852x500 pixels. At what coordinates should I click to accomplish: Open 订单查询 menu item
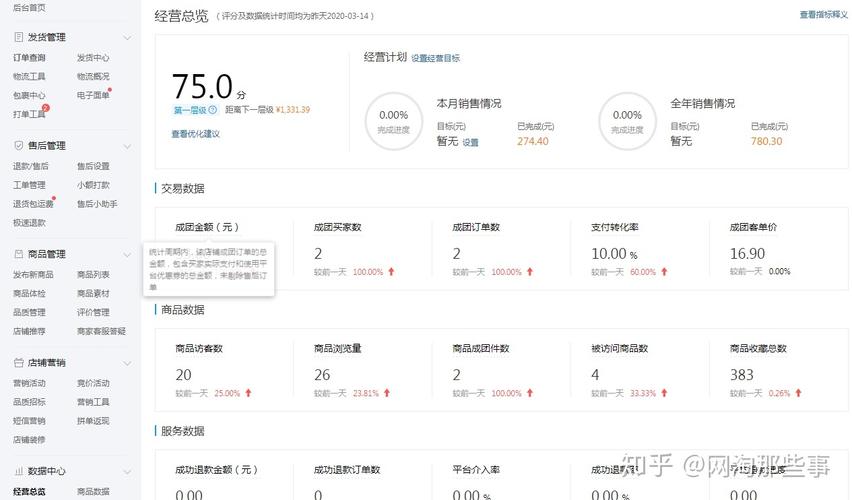(x=29, y=58)
